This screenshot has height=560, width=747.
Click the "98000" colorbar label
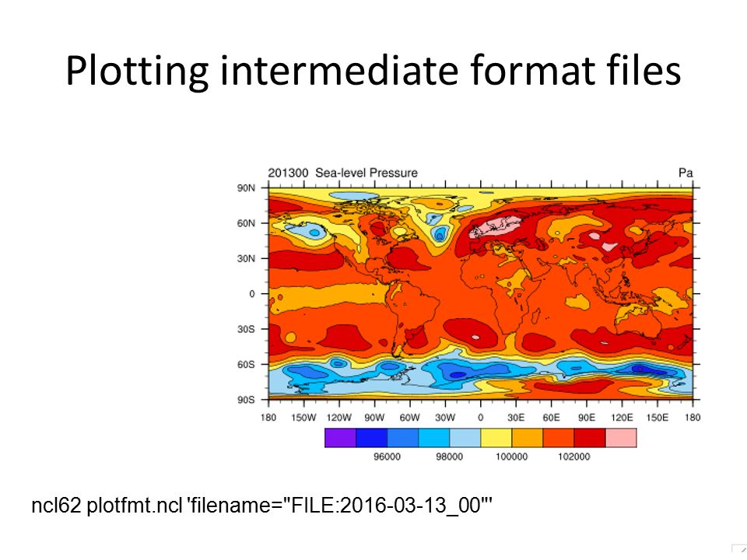(449, 457)
